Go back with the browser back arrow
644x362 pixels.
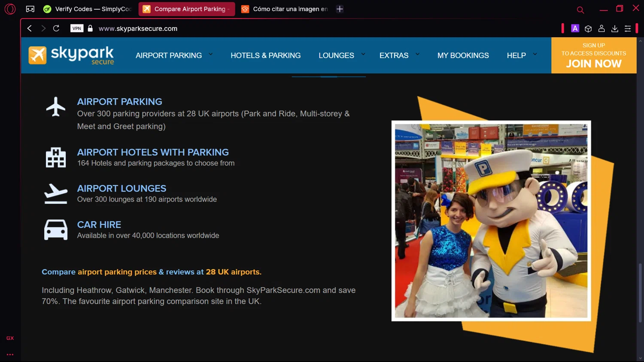[x=30, y=28]
